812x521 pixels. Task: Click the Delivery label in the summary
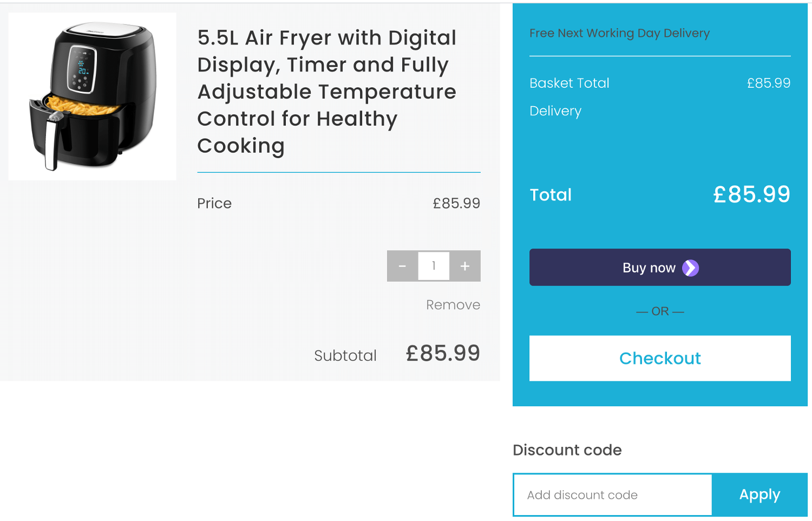555,111
